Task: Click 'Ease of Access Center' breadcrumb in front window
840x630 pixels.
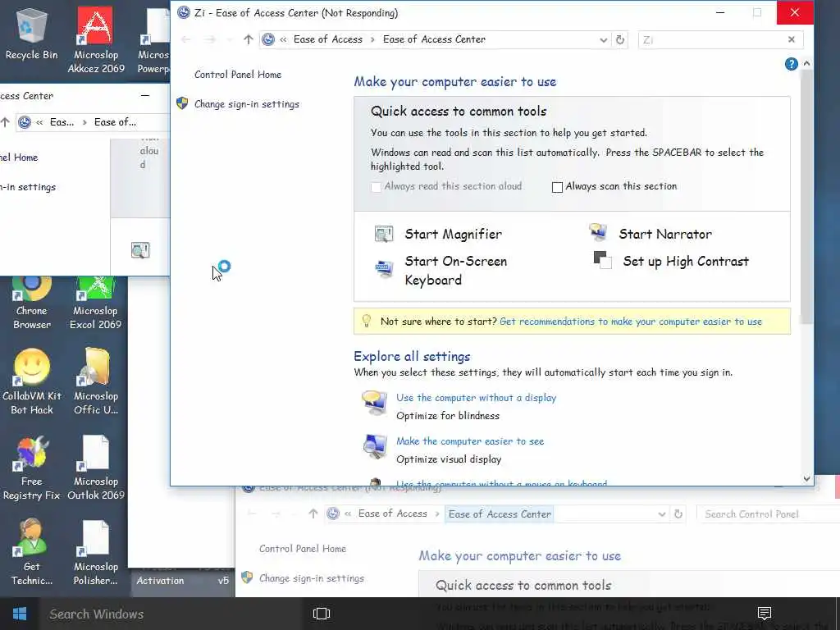Action: (435, 39)
